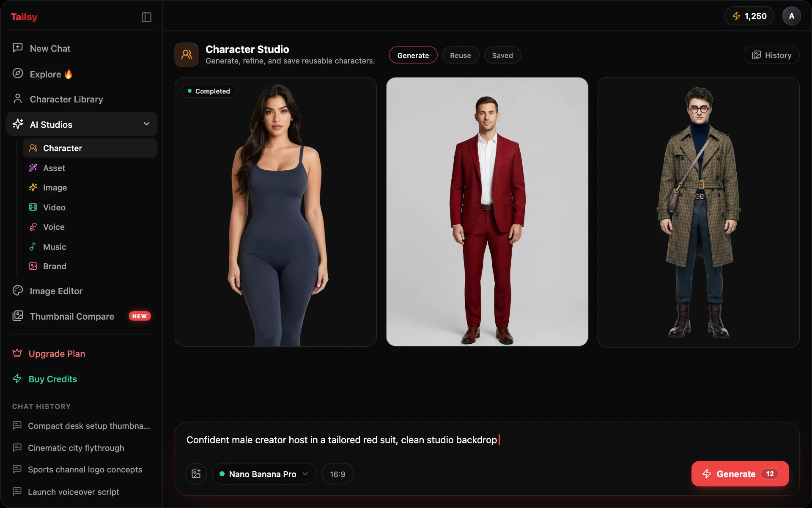Open the Music studio

90,247
